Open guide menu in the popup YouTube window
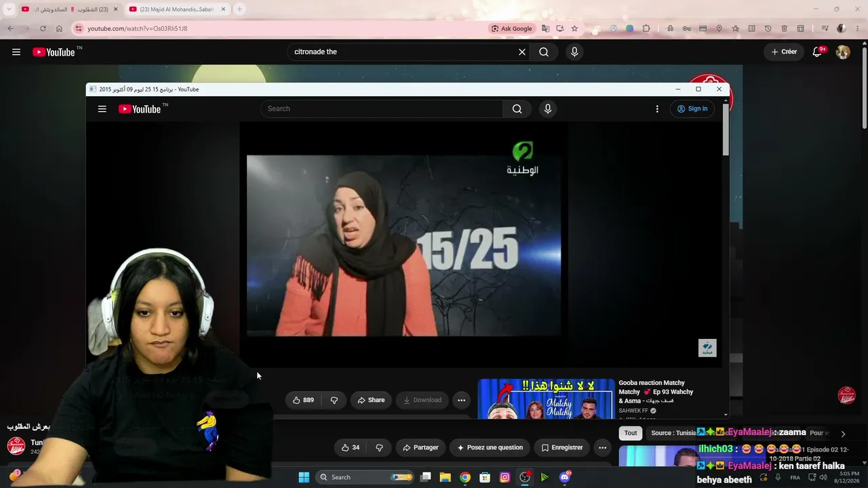 point(102,109)
